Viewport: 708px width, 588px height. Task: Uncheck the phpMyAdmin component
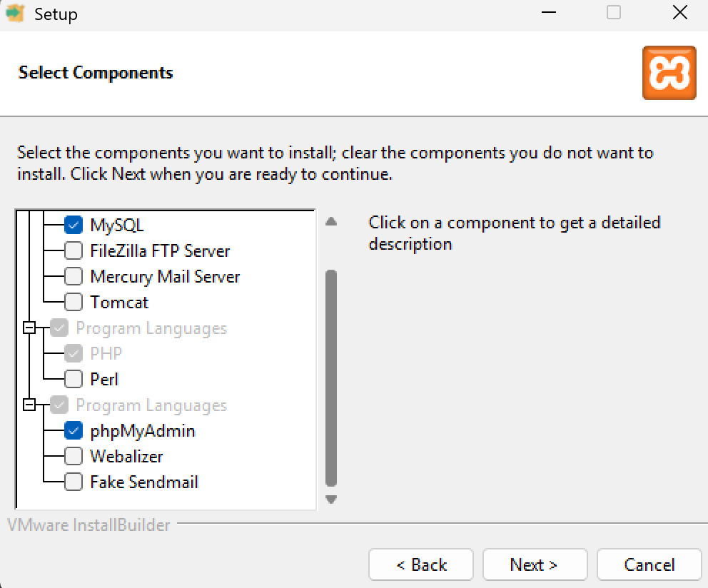[x=72, y=431]
